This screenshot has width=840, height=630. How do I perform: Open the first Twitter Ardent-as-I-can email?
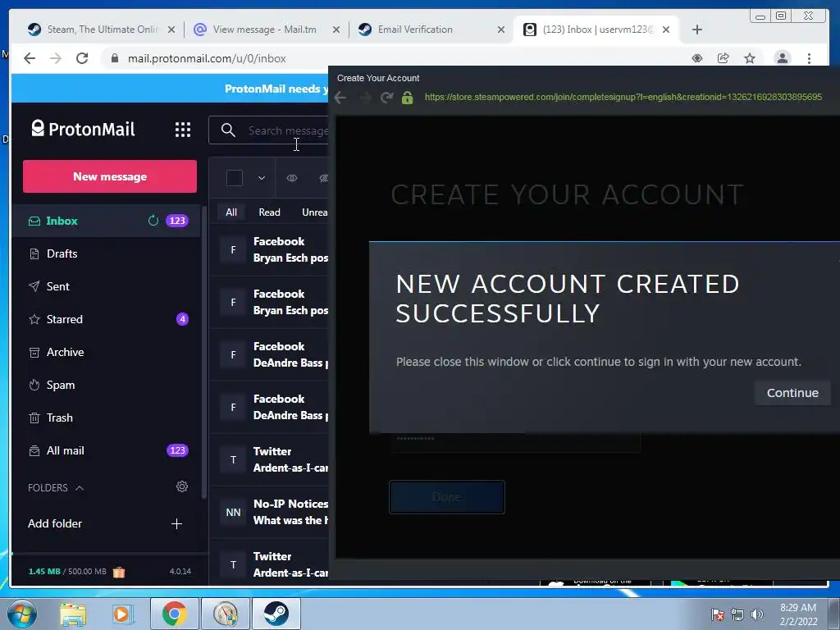point(269,459)
